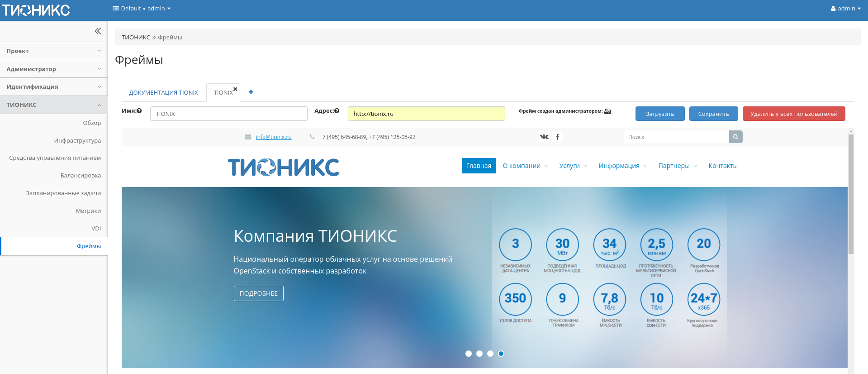The height and width of the screenshot is (374, 868).
Task: Click the search magnifier button
Action: click(x=735, y=137)
